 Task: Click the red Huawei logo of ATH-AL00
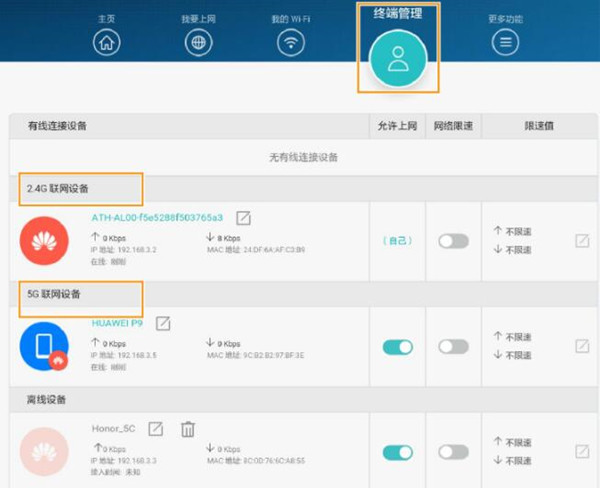pos(44,241)
